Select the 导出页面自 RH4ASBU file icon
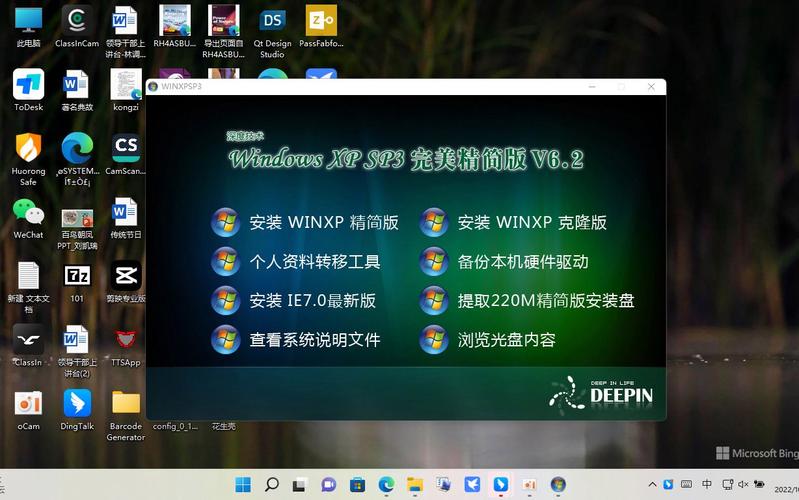The height and width of the screenshot is (500, 799). [x=223, y=32]
